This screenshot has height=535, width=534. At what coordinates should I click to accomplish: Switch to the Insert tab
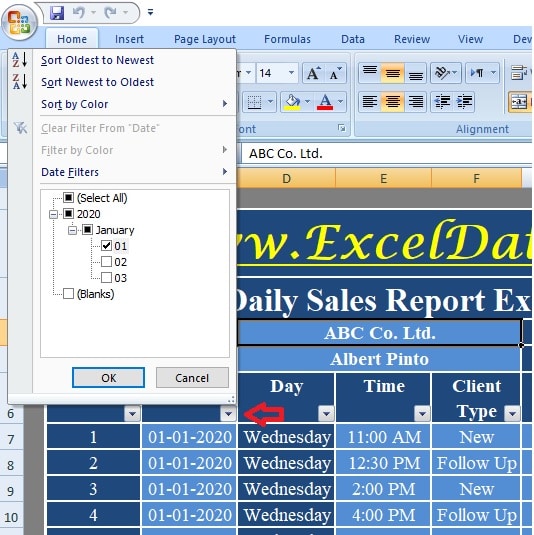click(129, 39)
